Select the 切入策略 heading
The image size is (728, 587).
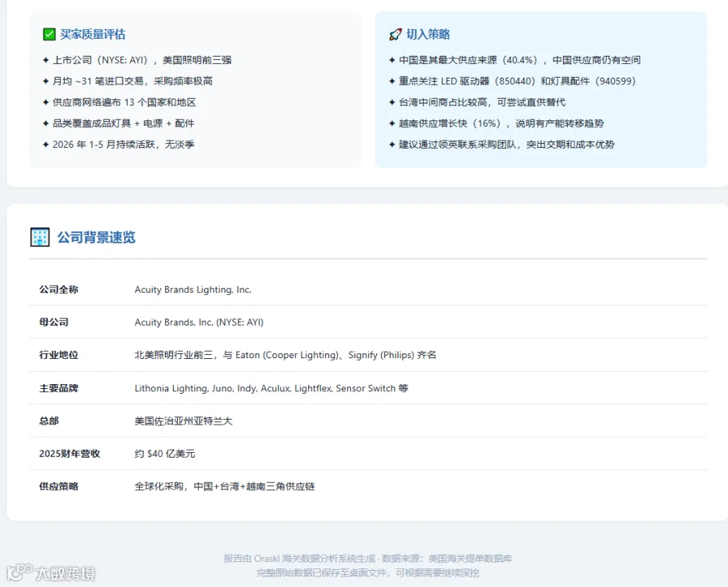[428, 34]
